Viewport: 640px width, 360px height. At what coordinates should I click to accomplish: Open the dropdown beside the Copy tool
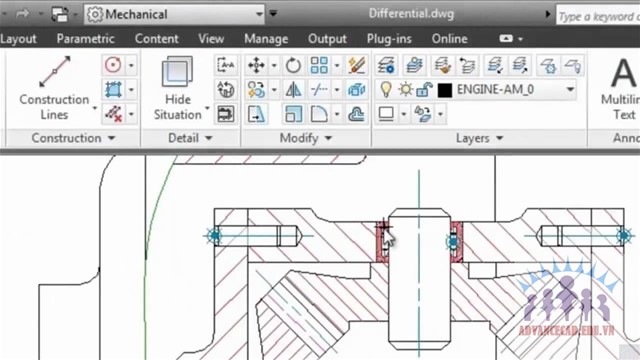274,89
